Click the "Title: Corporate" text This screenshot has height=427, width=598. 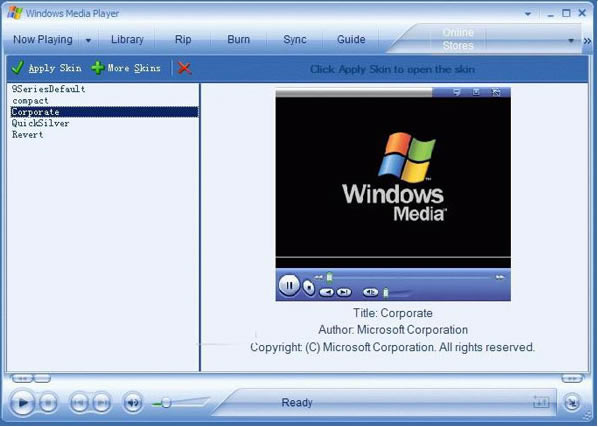click(393, 313)
